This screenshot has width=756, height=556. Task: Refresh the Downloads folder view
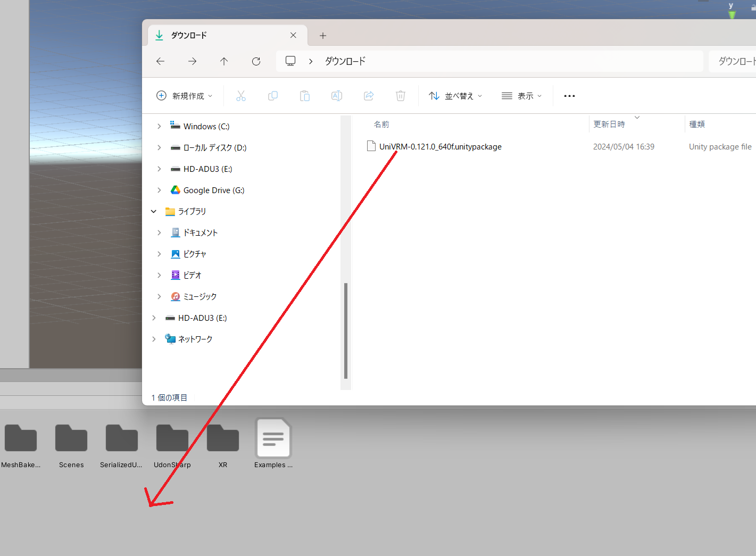click(256, 61)
